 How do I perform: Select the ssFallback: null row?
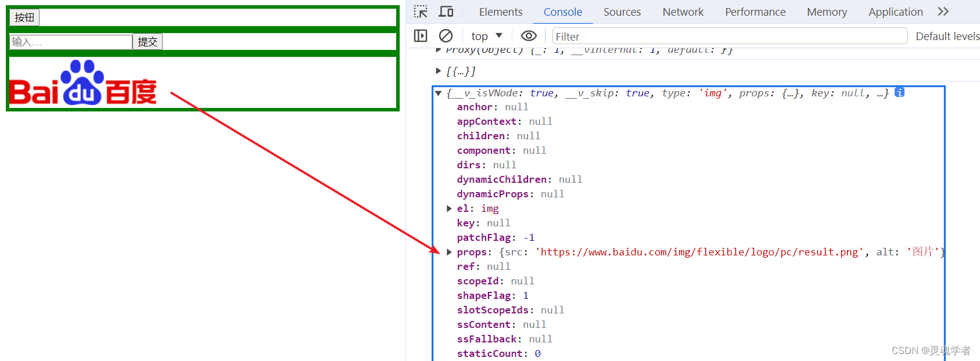504,339
